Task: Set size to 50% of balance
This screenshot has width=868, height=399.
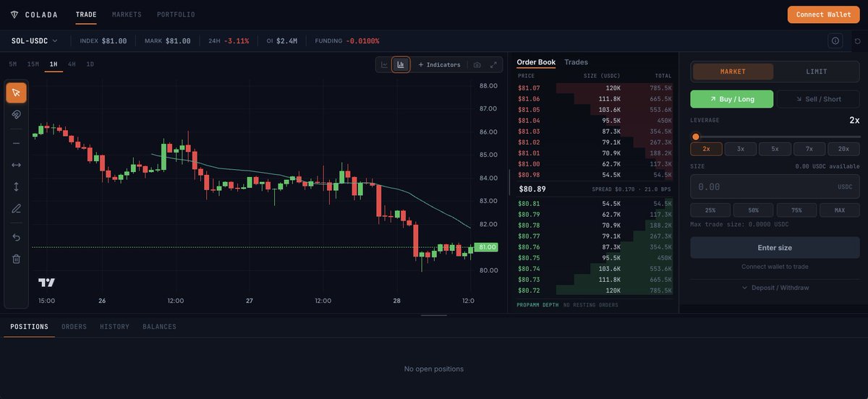Action: point(754,210)
